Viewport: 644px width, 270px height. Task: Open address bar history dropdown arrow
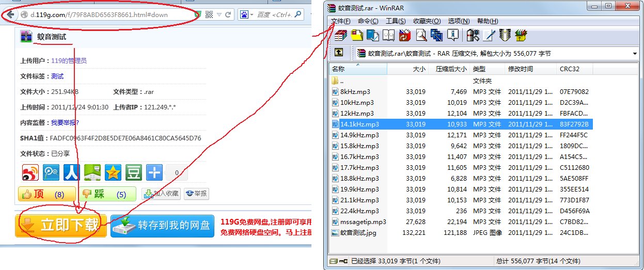pos(219,14)
